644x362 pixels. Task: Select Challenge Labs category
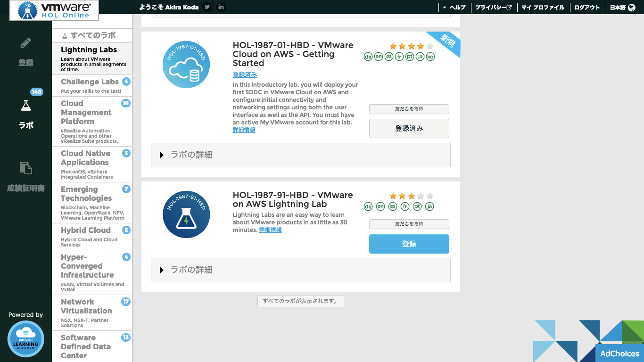pyautogui.click(x=90, y=82)
